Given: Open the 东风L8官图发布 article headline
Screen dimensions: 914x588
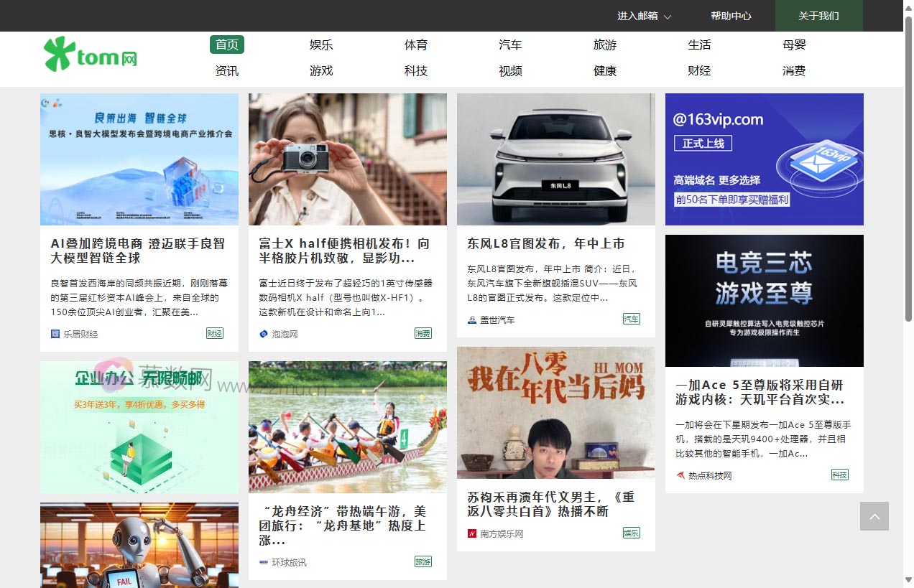Looking at the screenshot, I should click(x=545, y=244).
